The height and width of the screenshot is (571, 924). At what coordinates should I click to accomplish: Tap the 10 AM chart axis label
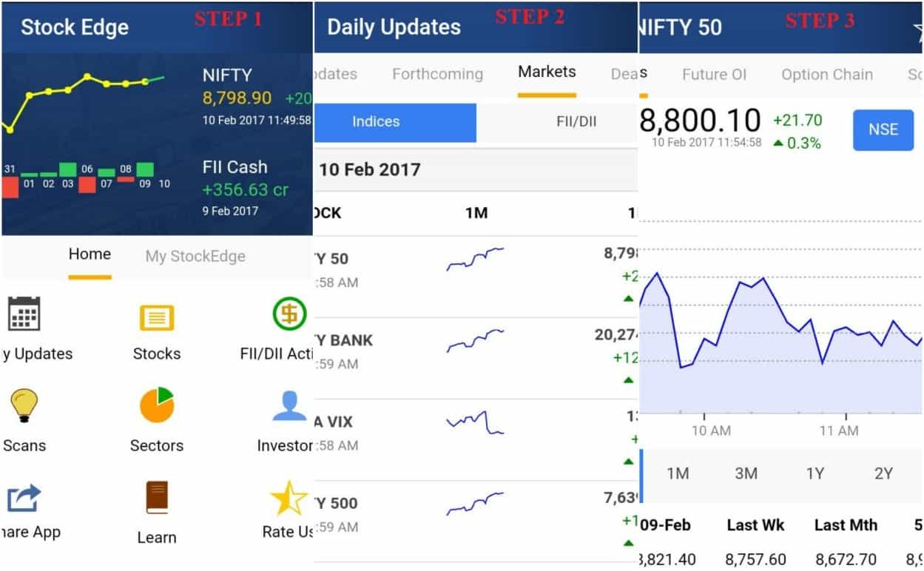click(x=711, y=431)
